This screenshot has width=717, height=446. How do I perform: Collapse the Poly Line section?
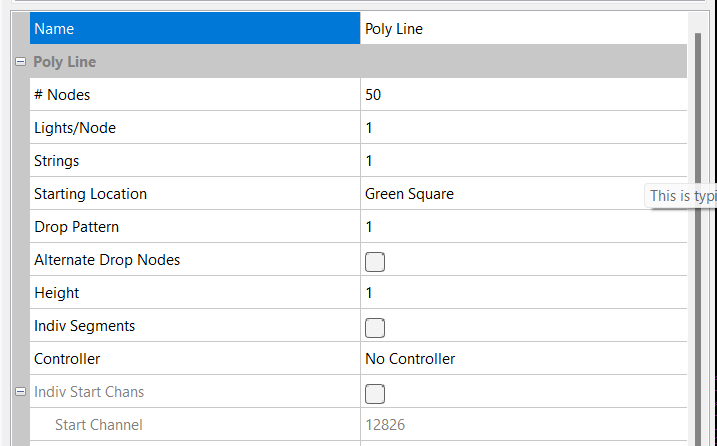(20, 62)
